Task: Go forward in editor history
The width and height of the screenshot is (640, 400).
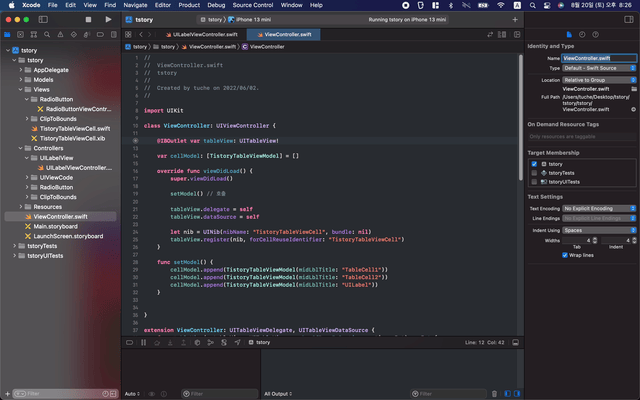Action: [x=149, y=35]
